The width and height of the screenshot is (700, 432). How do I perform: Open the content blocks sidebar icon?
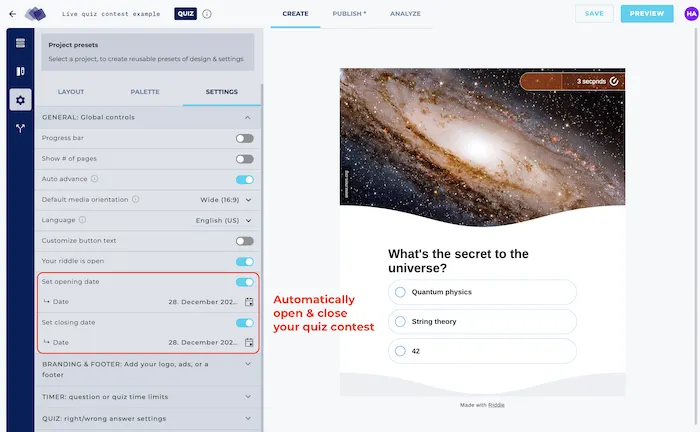click(x=20, y=43)
